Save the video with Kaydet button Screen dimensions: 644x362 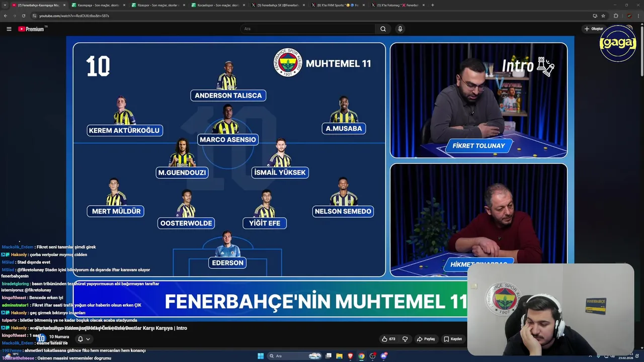[453, 339]
